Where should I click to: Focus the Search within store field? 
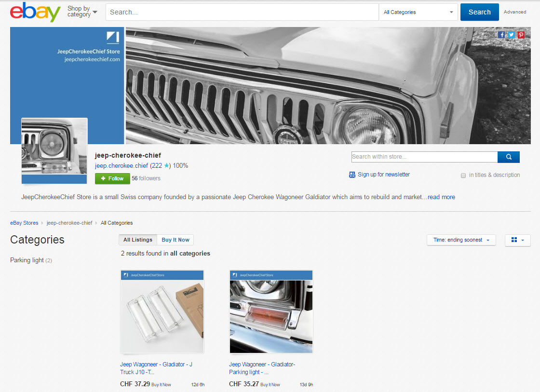(424, 157)
